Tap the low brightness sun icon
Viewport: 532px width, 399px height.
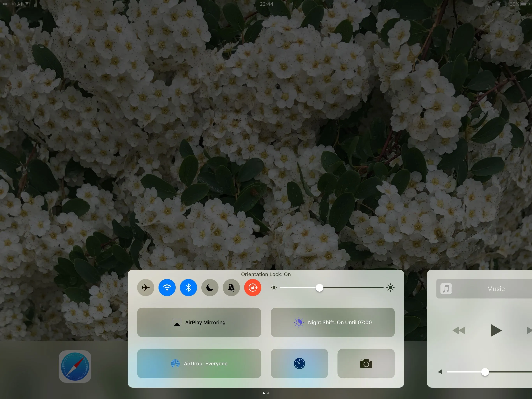pos(274,288)
